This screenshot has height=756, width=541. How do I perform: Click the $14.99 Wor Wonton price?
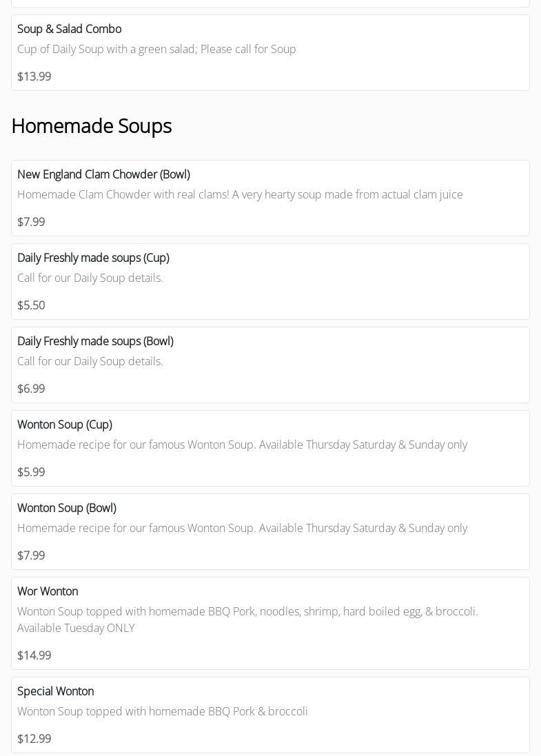coord(34,655)
